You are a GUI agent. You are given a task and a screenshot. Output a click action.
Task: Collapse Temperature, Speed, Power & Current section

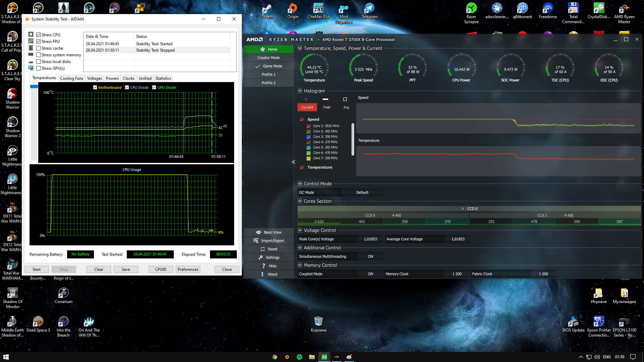pos(300,48)
